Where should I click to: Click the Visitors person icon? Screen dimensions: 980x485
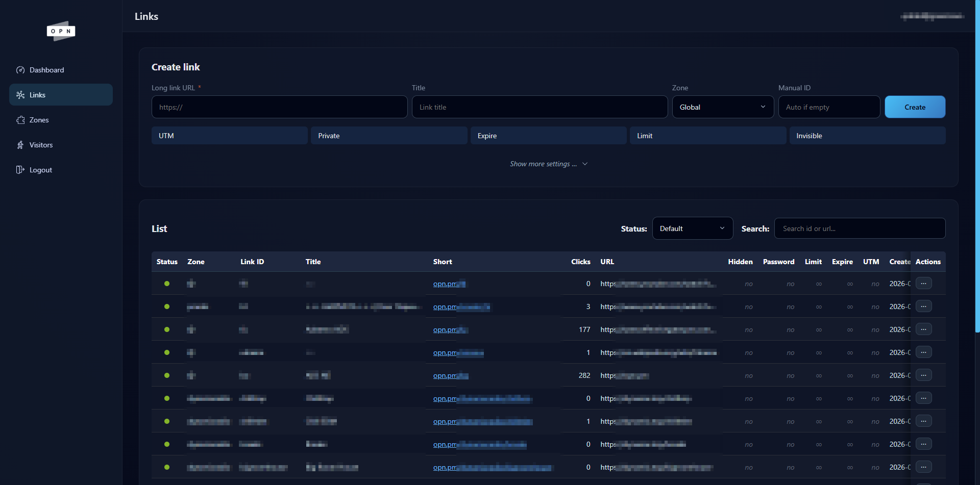20,145
